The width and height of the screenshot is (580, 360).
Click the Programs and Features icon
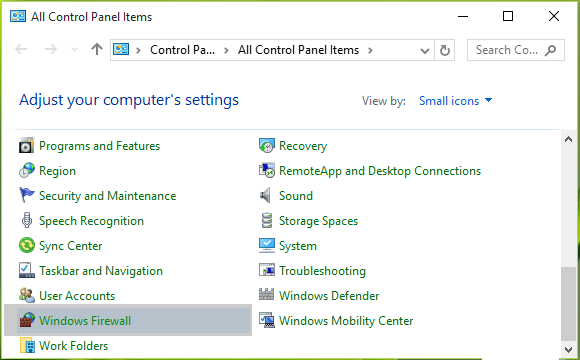pos(27,146)
